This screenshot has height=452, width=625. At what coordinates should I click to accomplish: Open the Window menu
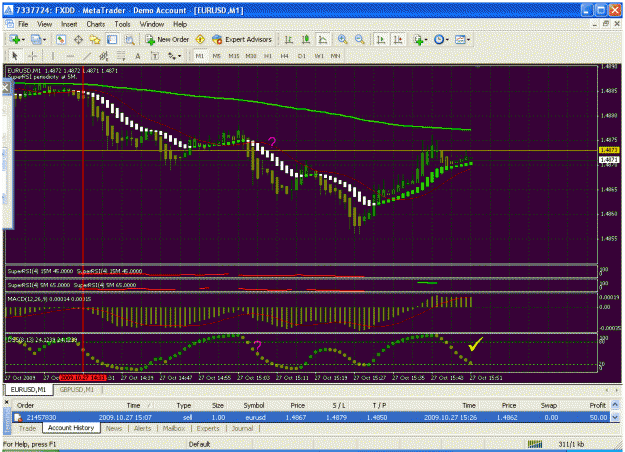[x=151, y=24]
